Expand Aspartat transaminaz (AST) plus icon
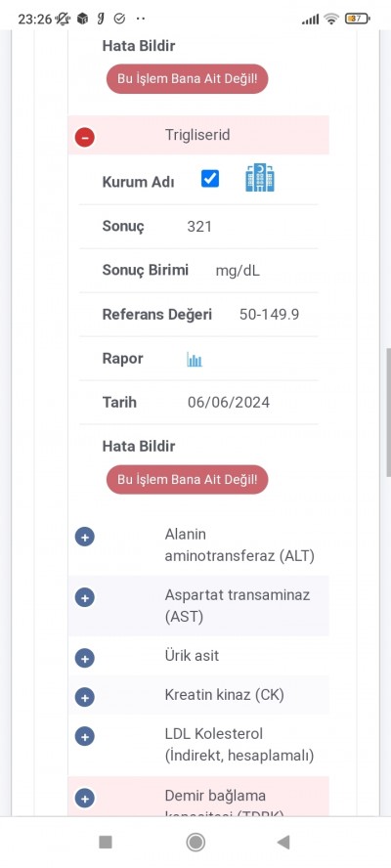The width and height of the screenshot is (391, 868). coord(85,598)
